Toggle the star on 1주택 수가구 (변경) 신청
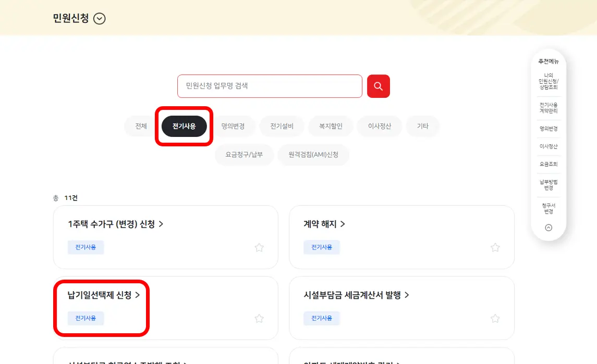The image size is (597, 364). 259,247
